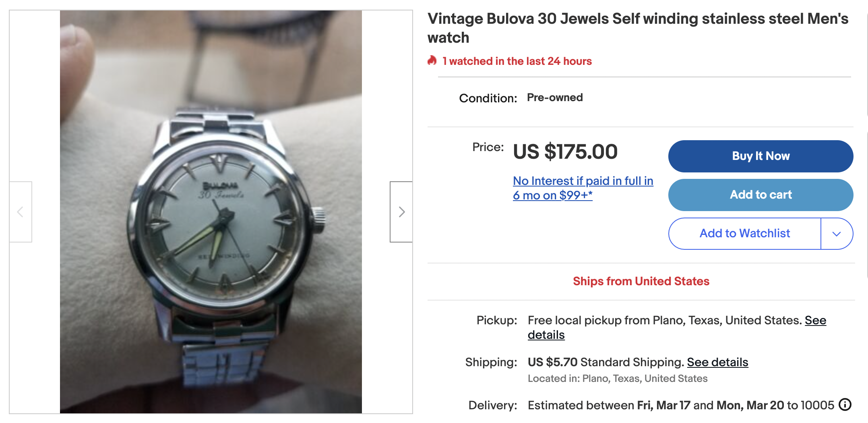This screenshot has width=868, height=423.
Task: Expand the Add to Watchlist dropdown arrow
Action: (x=837, y=234)
